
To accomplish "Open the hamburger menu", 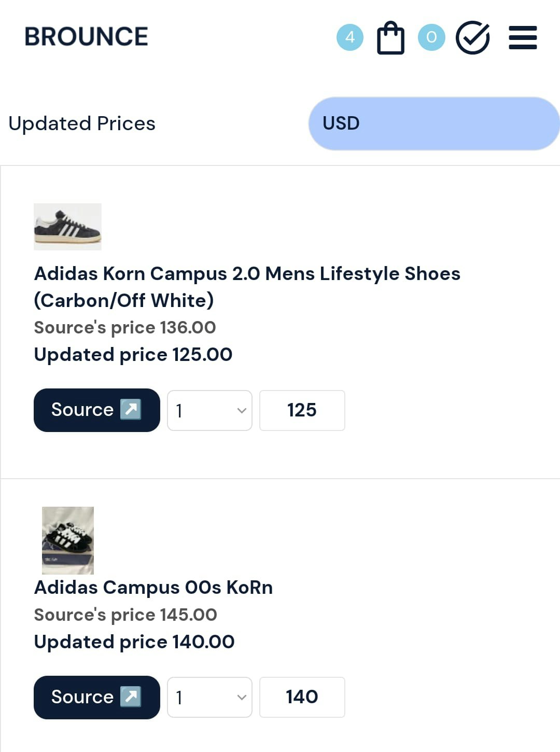I will pos(523,37).
